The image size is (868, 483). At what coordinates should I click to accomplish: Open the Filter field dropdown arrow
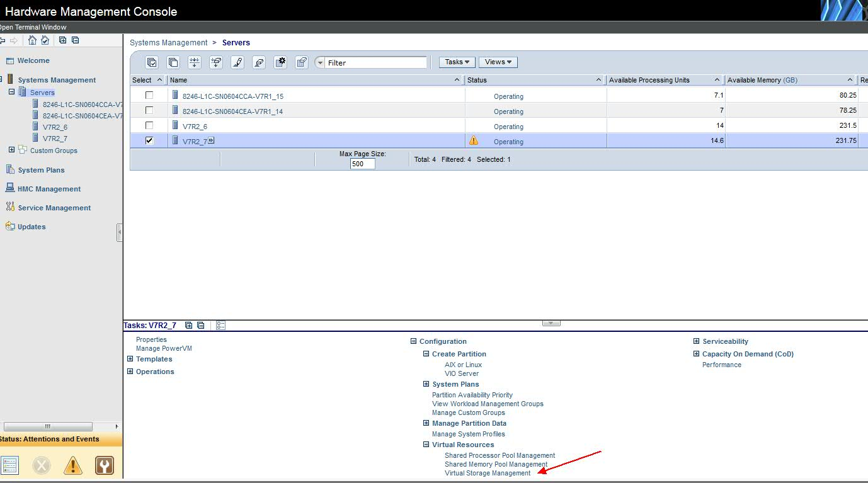point(320,62)
